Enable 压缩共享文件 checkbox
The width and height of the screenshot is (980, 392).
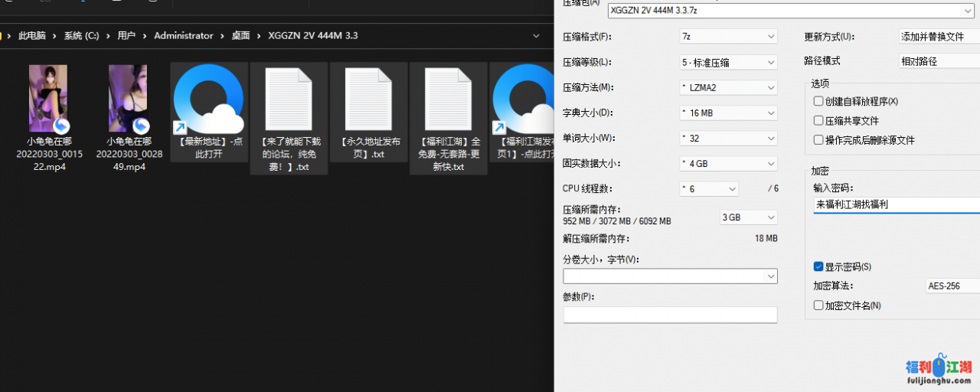[818, 121]
